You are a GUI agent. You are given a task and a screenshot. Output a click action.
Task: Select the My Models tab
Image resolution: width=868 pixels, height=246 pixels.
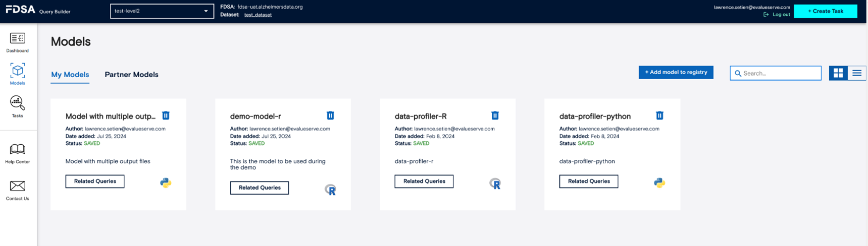pyautogui.click(x=70, y=75)
